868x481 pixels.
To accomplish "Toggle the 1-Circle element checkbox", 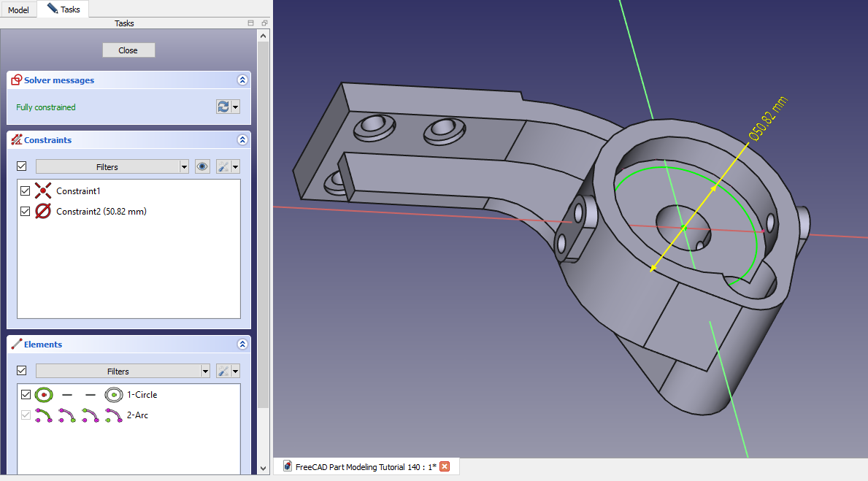I will [x=26, y=395].
